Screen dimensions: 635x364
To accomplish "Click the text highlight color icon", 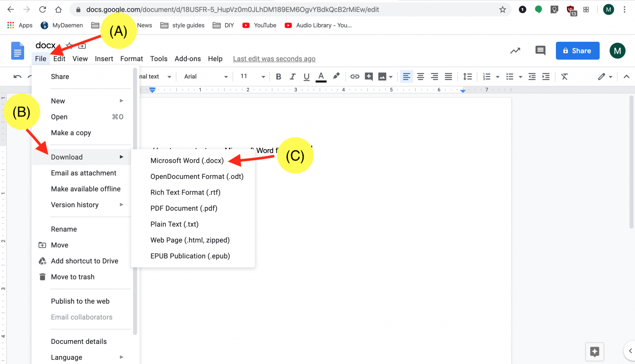I will [336, 76].
